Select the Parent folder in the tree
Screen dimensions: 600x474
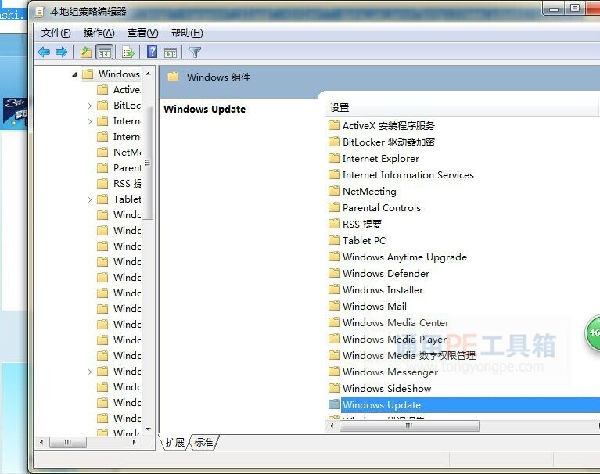point(118,168)
